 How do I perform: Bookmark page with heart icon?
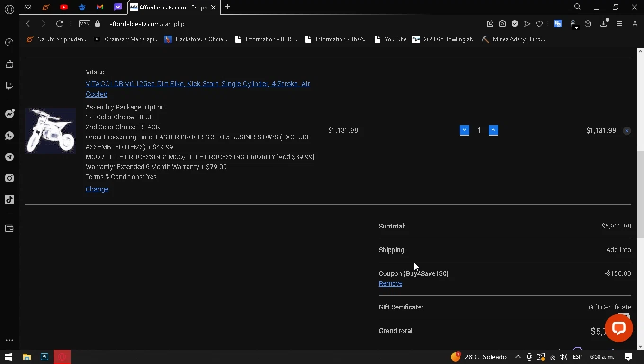coord(539,24)
